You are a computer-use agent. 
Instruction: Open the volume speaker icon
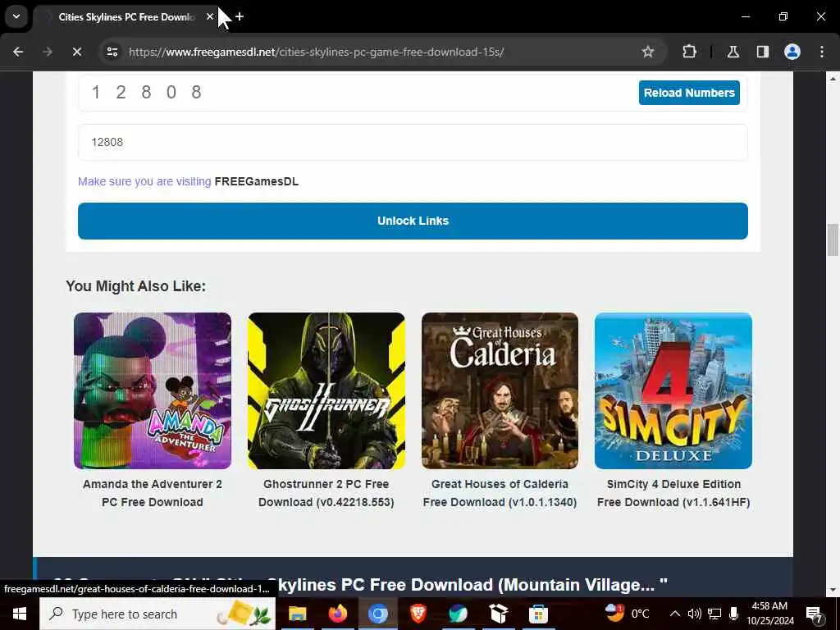[x=694, y=614]
